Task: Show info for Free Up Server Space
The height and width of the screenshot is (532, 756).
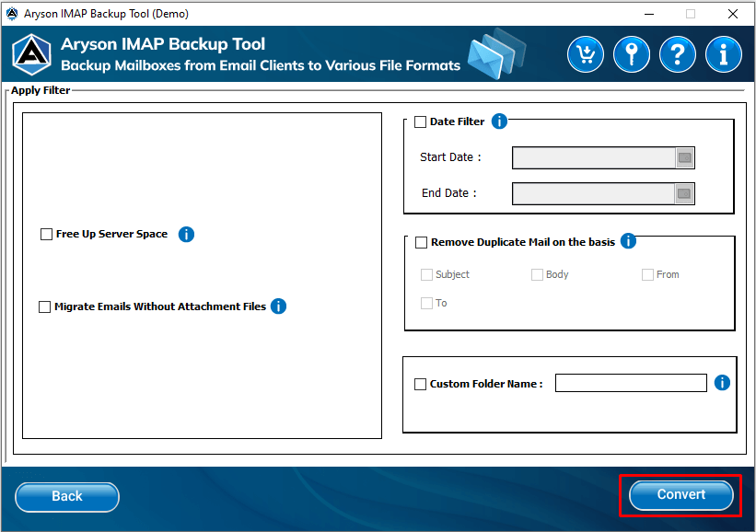Action: click(186, 234)
